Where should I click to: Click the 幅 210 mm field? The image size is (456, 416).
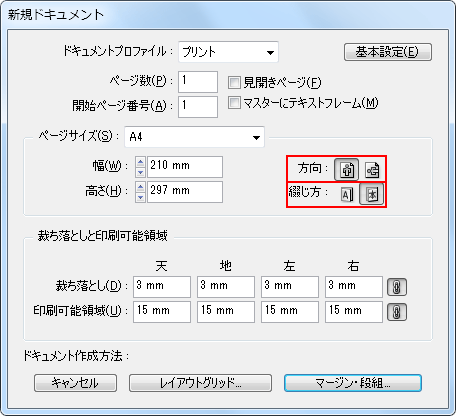(185, 167)
